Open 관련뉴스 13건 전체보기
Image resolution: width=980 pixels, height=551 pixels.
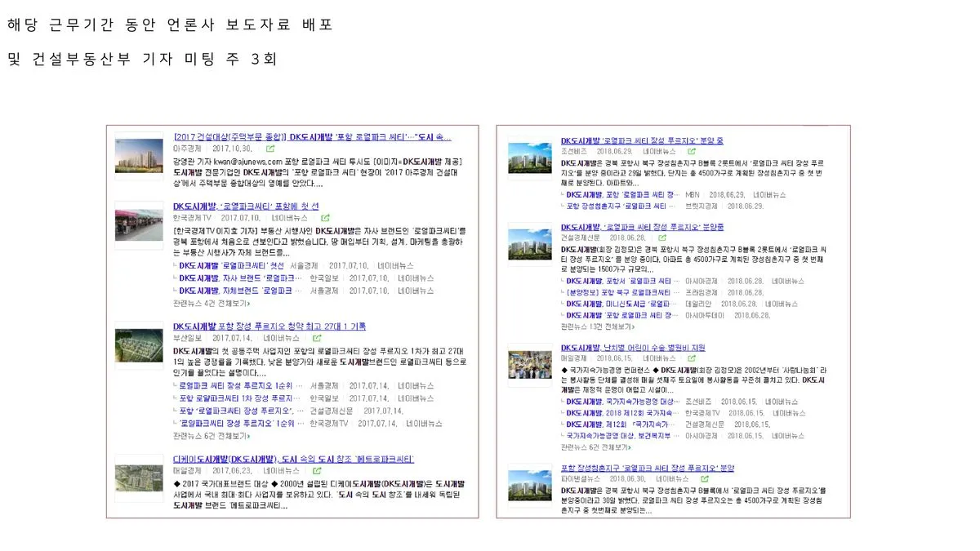coord(597,327)
